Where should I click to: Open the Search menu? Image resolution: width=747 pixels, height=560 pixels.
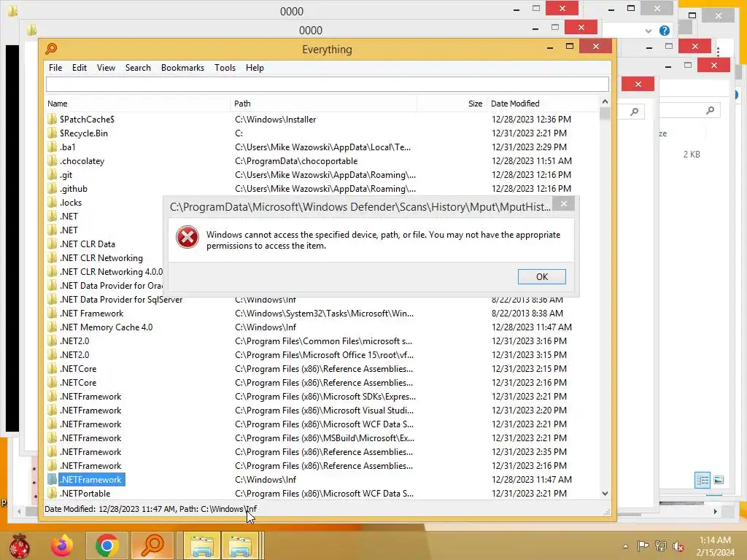click(x=138, y=68)
